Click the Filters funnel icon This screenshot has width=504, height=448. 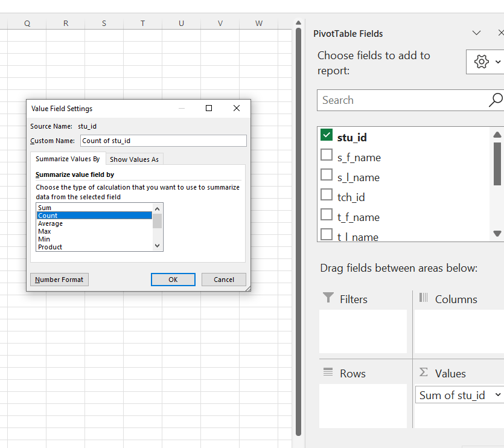point(328,298)
